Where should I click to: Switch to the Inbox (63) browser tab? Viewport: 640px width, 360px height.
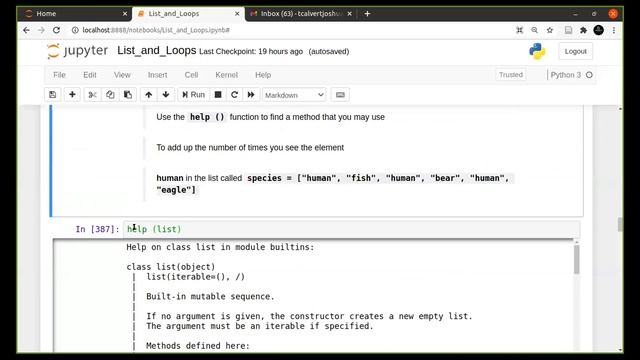[301, 13]
